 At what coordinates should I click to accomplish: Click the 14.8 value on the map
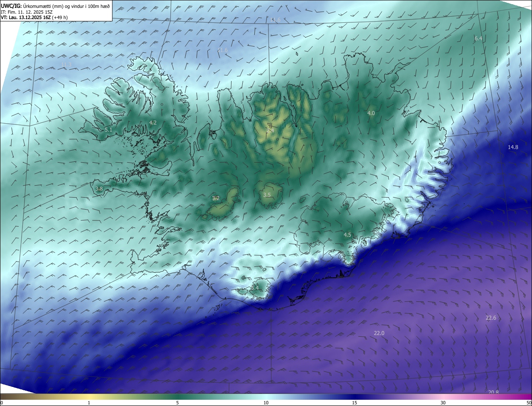point(513,147)
